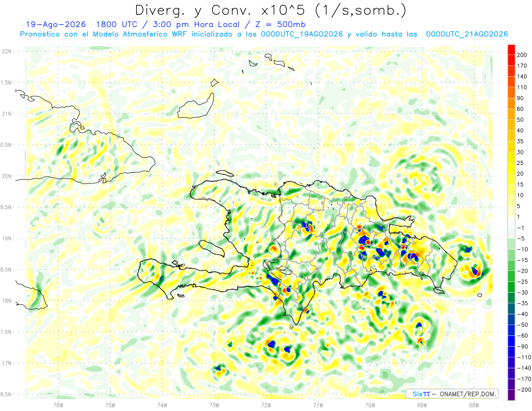Click the '0000UTC_21AGO2026' valid-until time
This screenshot has height=411, width=532.
click(x=467, y=34)
